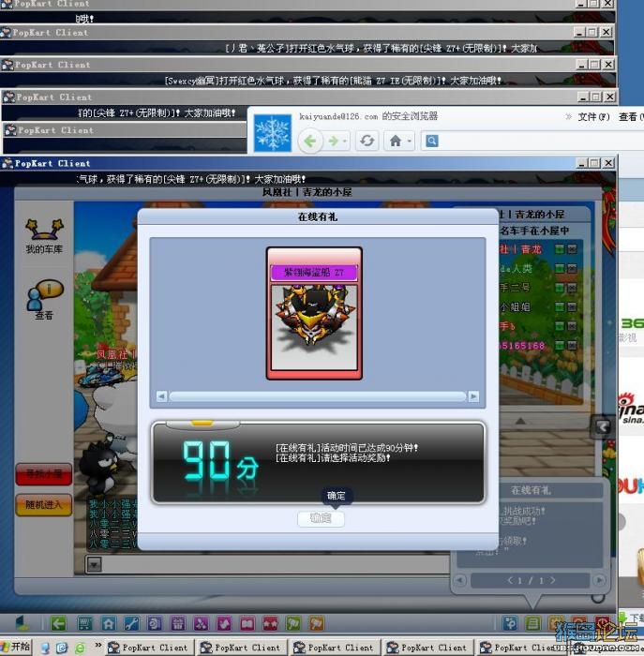Click the 开始 Start button
Screen dimensions: 644x656
16,647
